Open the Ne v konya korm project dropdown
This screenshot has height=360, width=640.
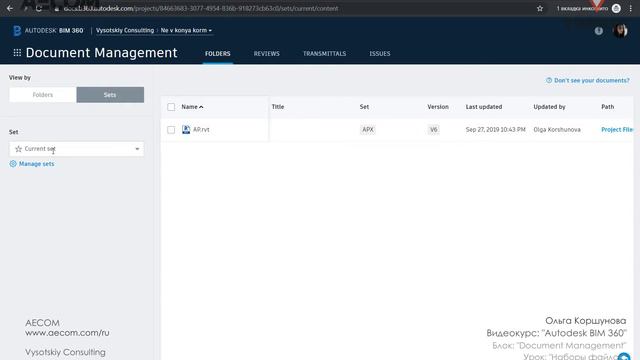[x=186, y=31]
